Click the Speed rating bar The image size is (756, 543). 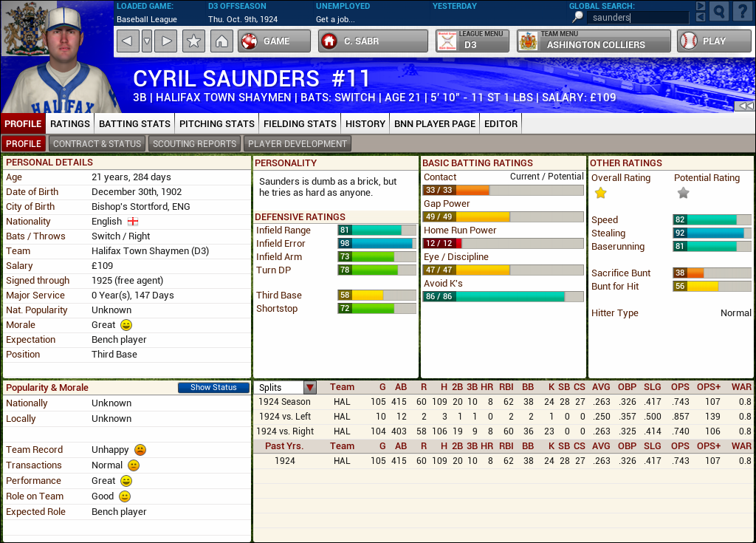711,219
